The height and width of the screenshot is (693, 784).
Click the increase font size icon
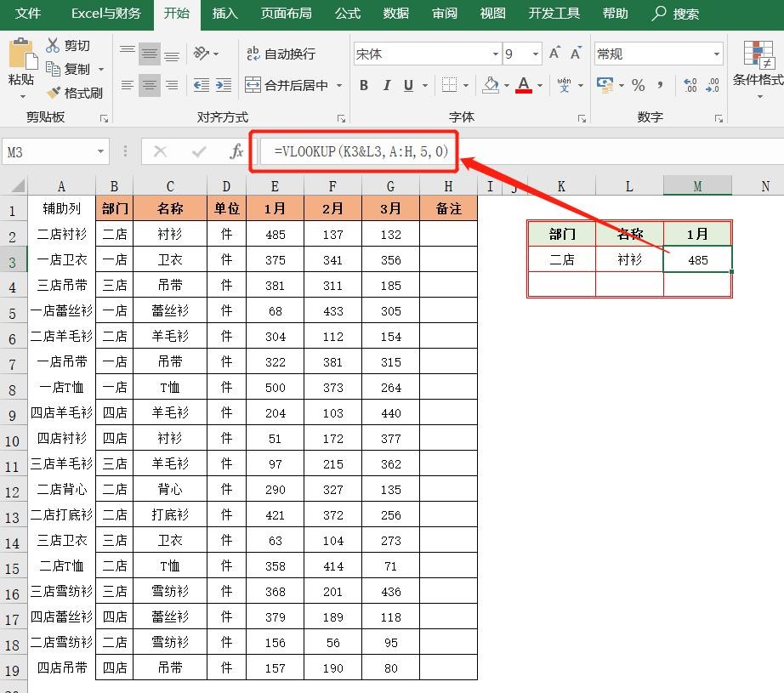[x=554, y=54]
